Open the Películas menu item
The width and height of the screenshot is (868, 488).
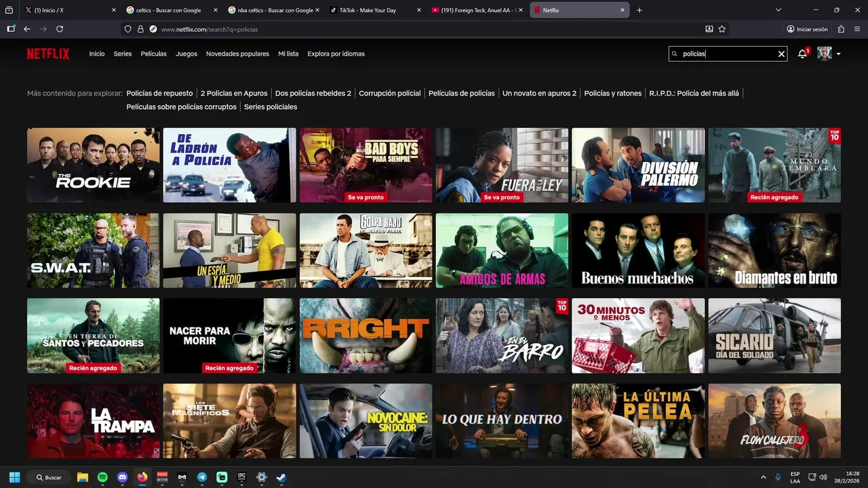[153, 54]
